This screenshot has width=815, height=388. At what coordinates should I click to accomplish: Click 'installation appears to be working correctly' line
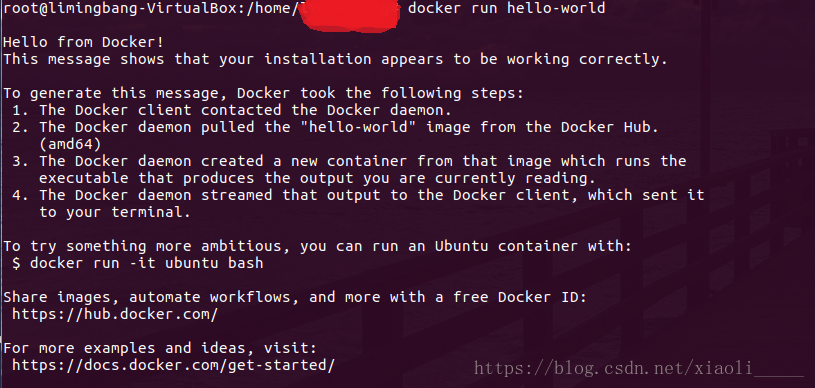335,59
